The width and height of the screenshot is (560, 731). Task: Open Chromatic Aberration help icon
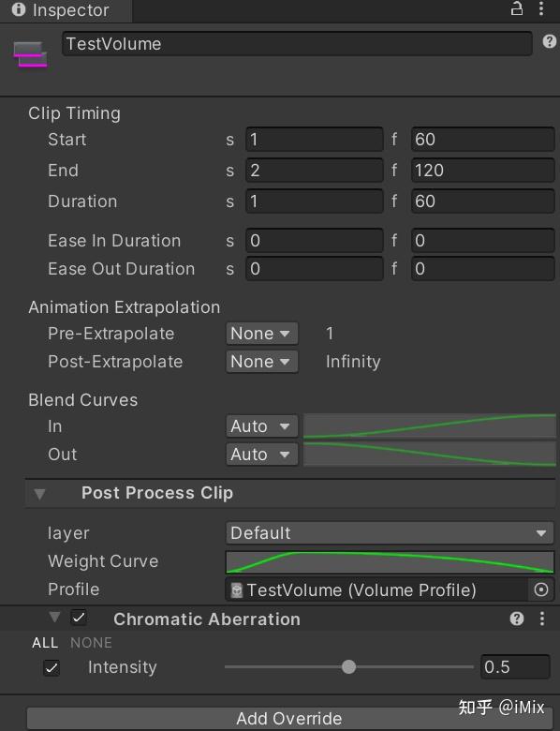click(517, 619)
